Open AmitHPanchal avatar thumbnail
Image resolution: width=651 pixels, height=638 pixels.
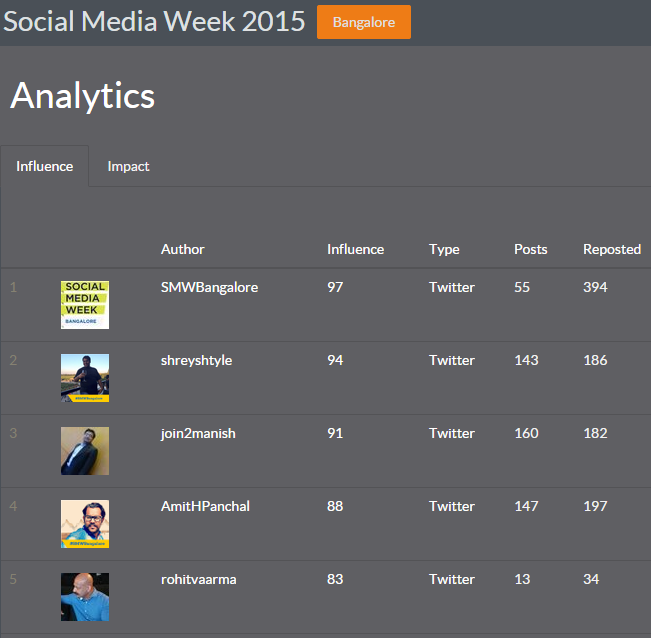tap(85, 524)
